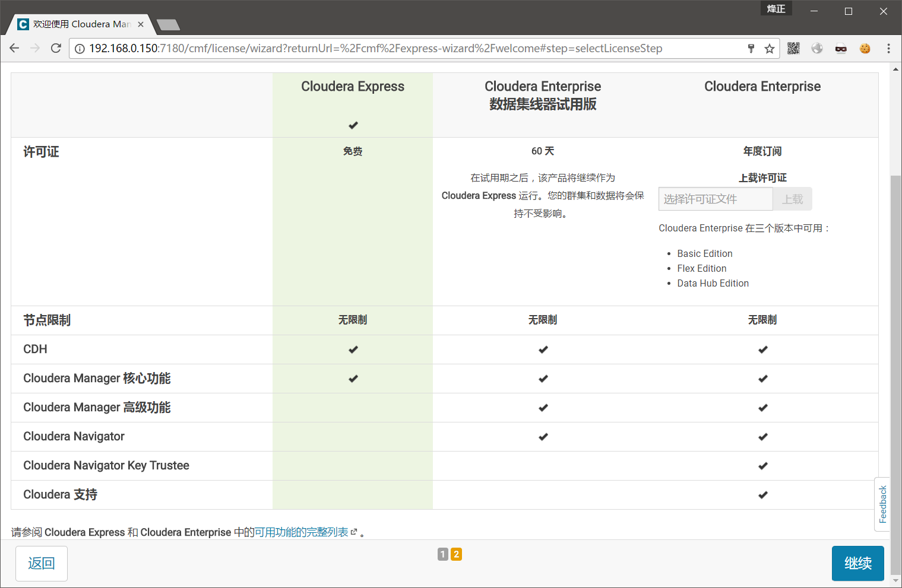Screen dimensions: 902x588
Task: Open Chrome three-dot menu
Action: coord(888,49)
